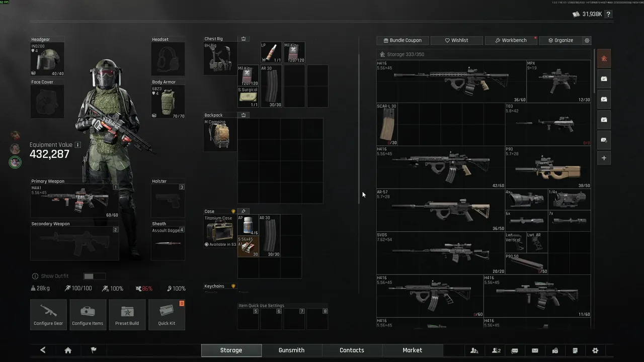Open game settings gear in bottom bar
Viewport: 644px width, 362px height.
[595, 350]
